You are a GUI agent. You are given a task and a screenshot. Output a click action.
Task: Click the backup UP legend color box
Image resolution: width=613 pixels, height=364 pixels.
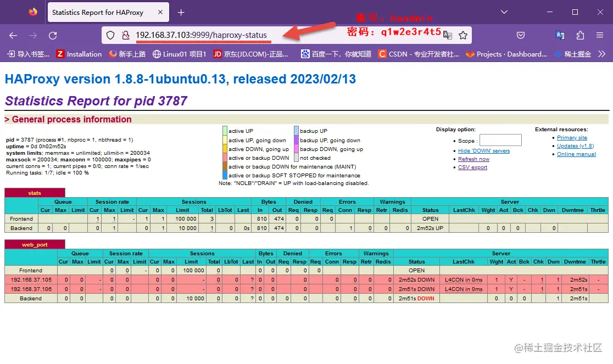point(296,131)
